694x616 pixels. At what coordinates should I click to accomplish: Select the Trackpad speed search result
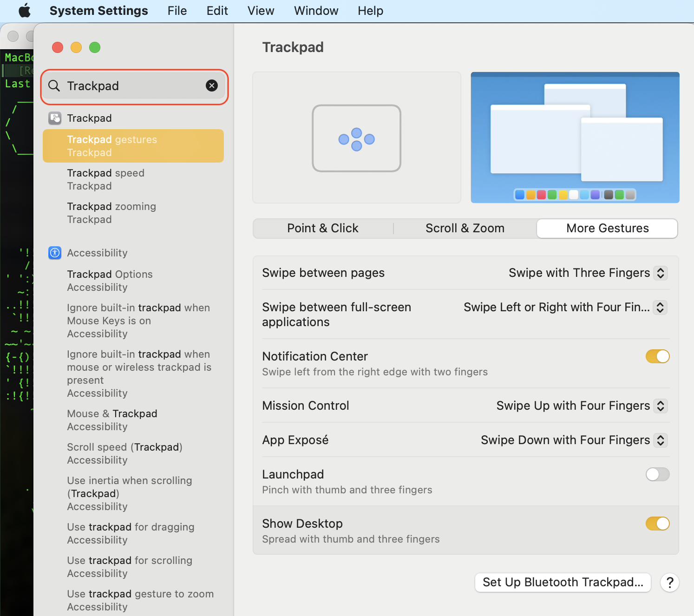point(133,179)
